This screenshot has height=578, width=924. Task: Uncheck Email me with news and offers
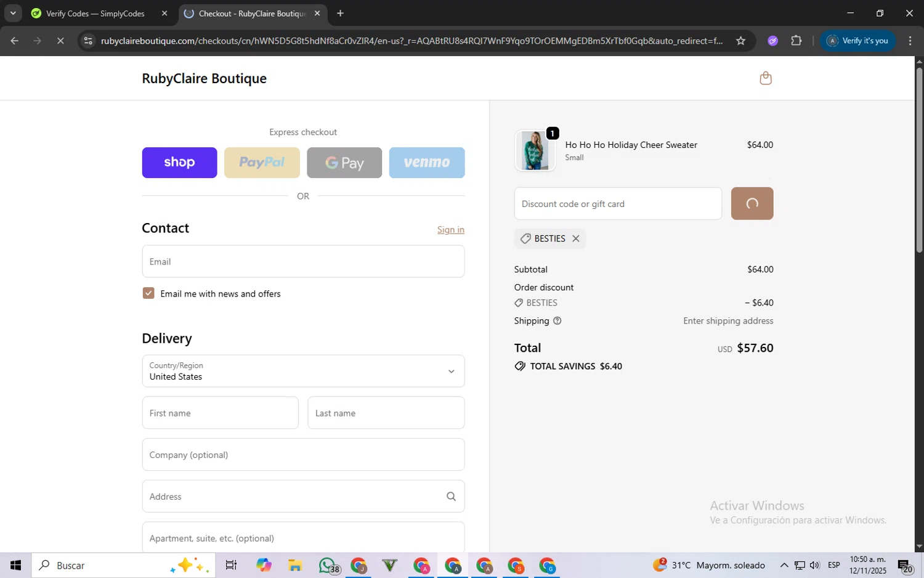[148, 293]
